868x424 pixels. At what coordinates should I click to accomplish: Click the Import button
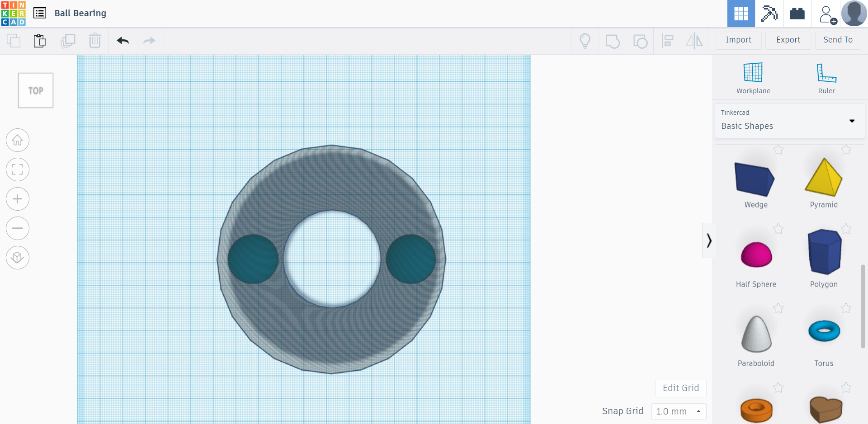739,40
